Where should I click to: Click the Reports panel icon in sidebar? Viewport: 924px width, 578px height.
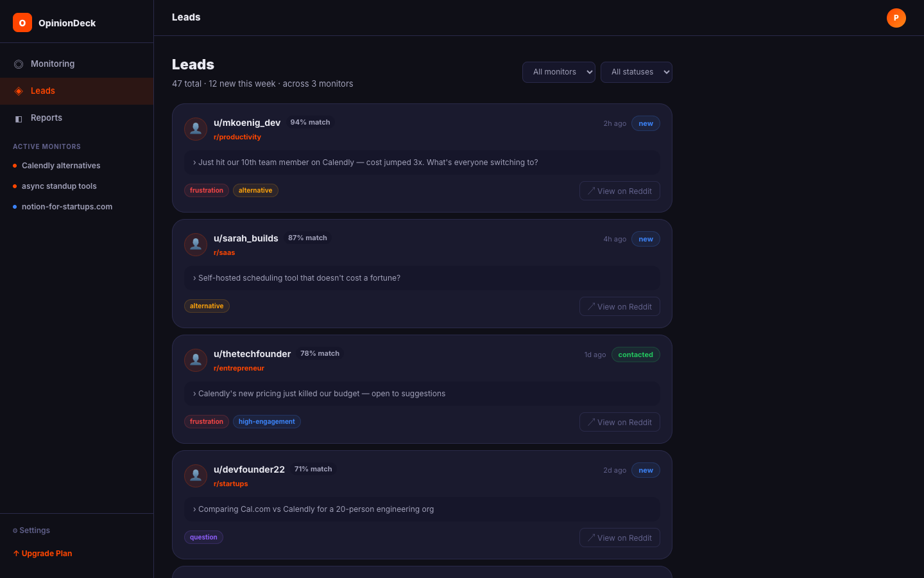18,118
